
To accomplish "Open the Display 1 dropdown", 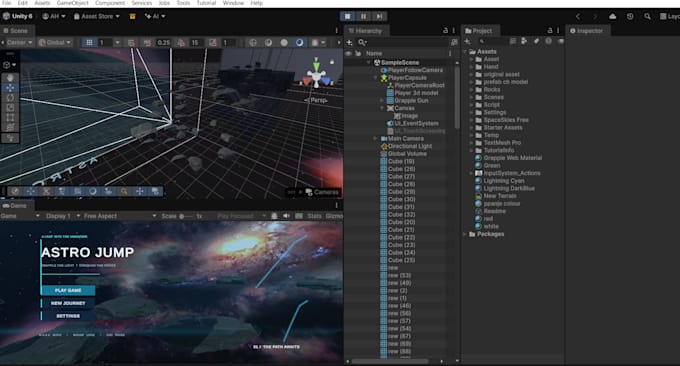I will coord(63,216).
